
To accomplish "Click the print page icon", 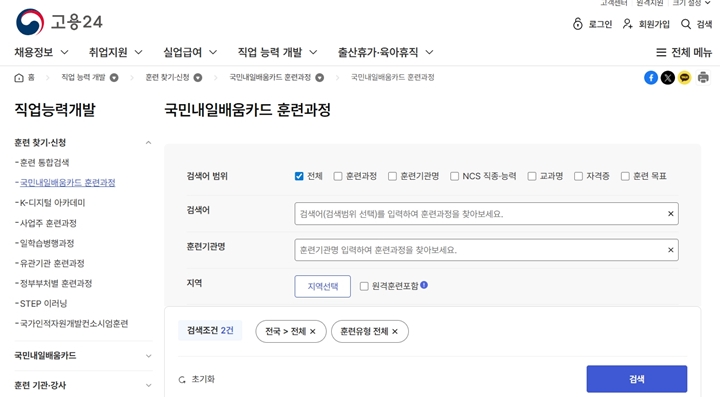I will click(703, 78).
